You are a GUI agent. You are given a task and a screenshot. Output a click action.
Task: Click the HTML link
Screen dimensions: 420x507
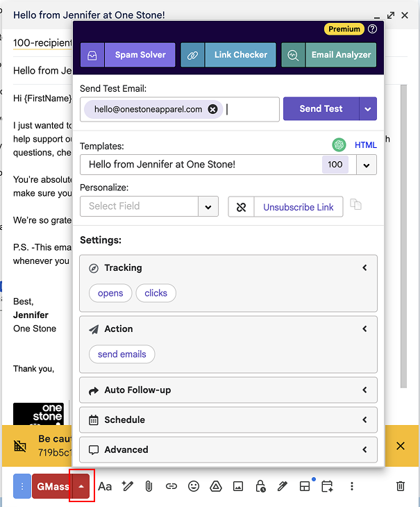pos(365,145)
